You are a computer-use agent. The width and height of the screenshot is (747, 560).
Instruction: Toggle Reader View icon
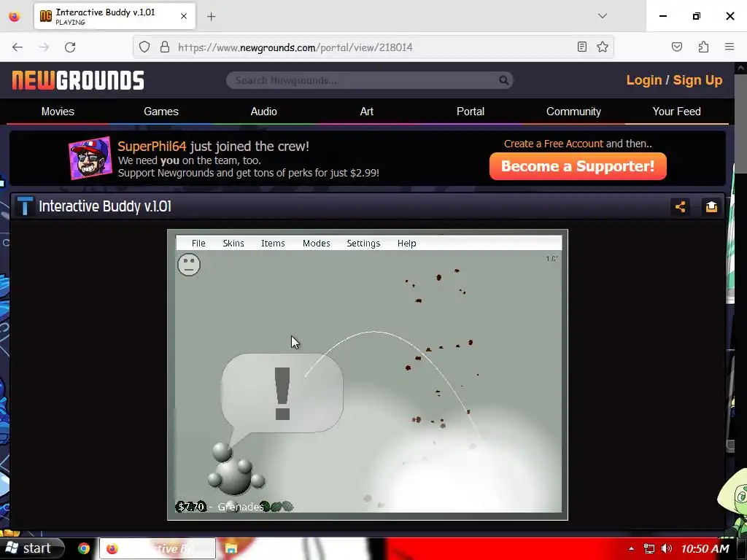(x=581, y=47)
